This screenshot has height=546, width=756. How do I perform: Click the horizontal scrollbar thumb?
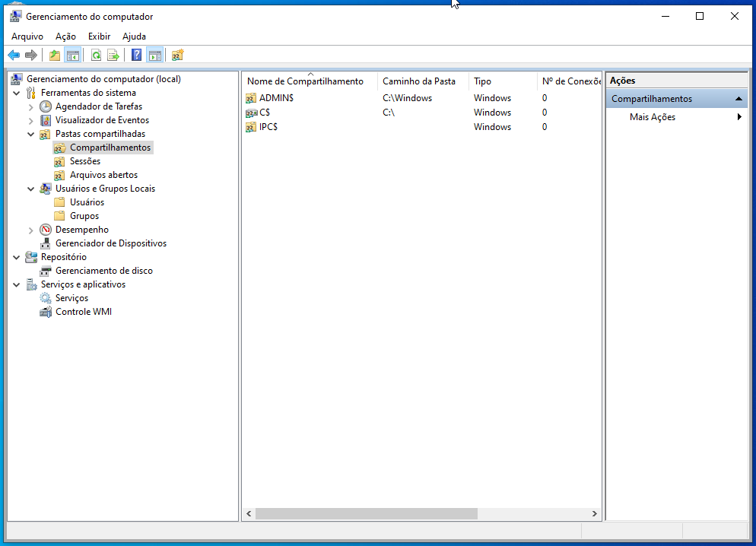[x=367, y=514]
